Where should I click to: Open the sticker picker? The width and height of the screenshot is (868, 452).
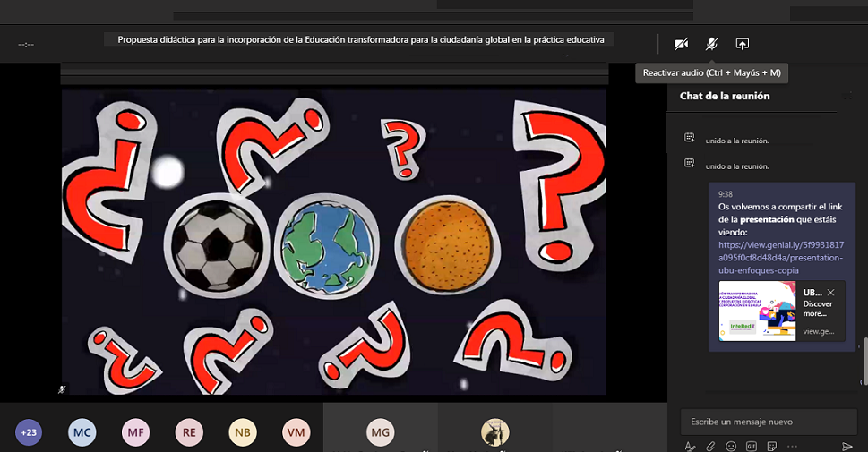click(771, 446)
